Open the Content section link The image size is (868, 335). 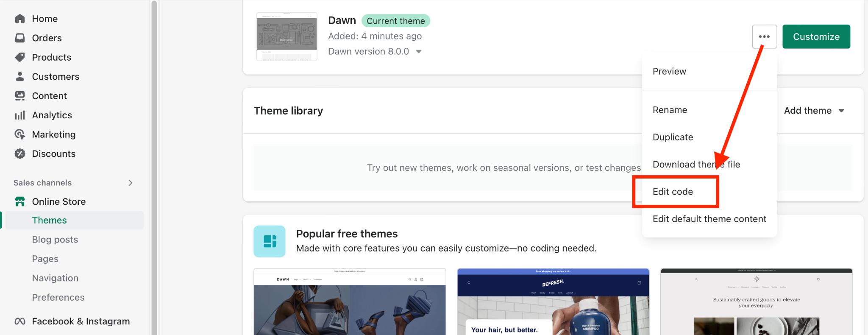(x=50, y=96)
